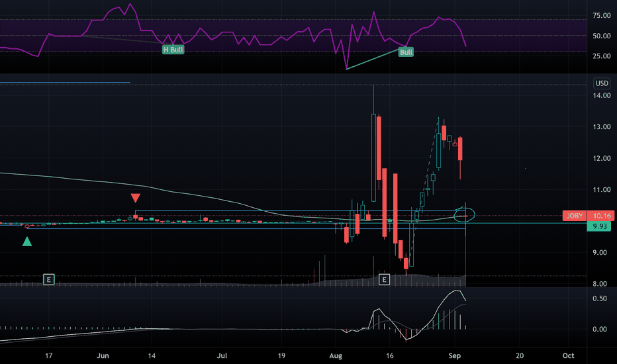Click the E earnings marker near Aug 16

point(384,280)
